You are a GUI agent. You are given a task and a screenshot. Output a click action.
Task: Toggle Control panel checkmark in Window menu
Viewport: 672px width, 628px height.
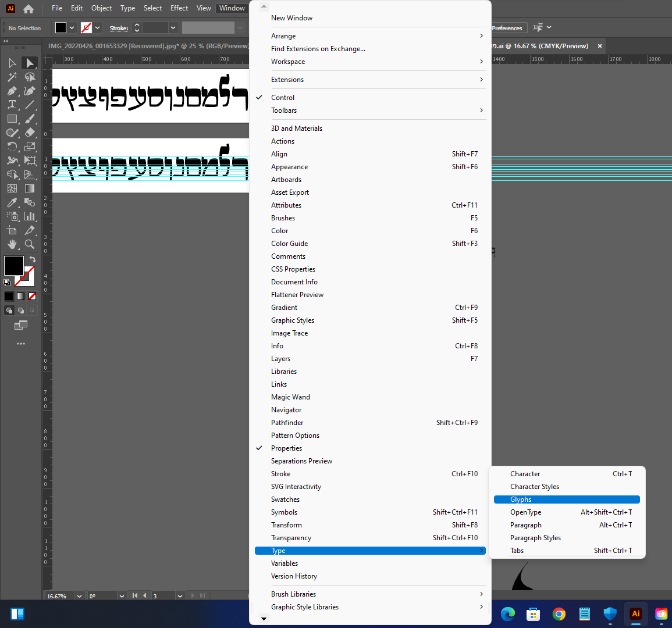259,97
